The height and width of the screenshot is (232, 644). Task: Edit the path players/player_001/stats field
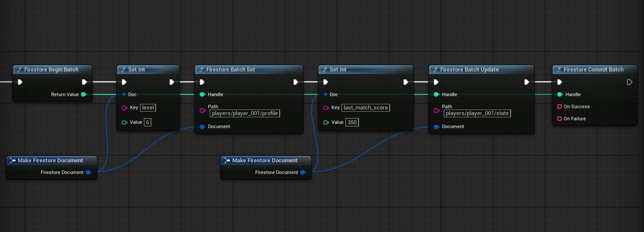(x=477, y=113)
